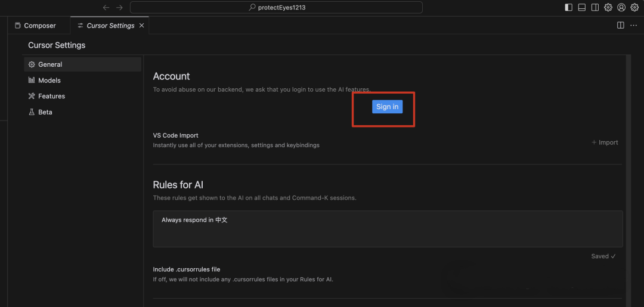Click the Saved ✓ status text
Screen dimensions: 644x307
tap(603, 256)
